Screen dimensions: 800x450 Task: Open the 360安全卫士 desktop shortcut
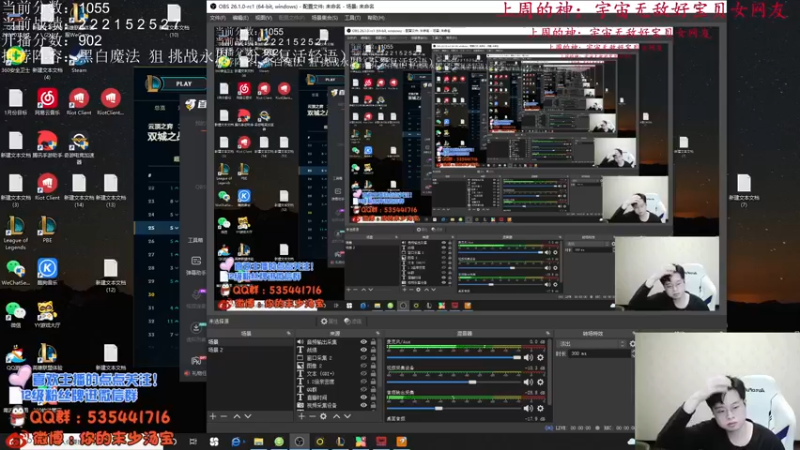[x=15, y=59]
